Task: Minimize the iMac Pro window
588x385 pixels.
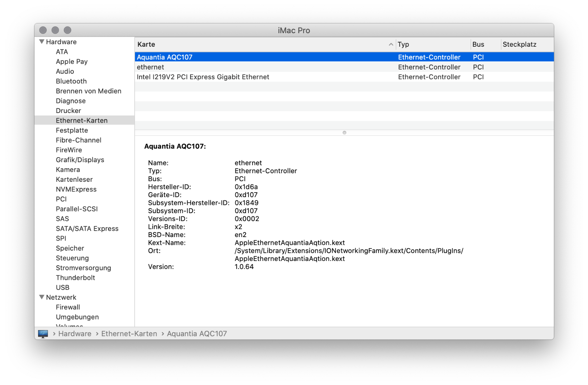Action: pyautogui.click(x=55, y=30)
